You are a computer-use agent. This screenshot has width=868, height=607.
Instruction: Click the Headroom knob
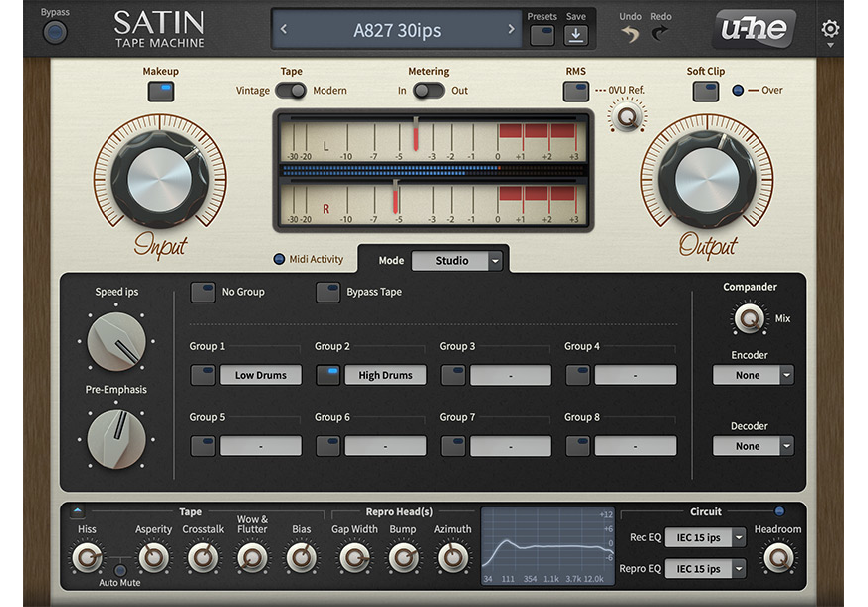tap(777, 558)
